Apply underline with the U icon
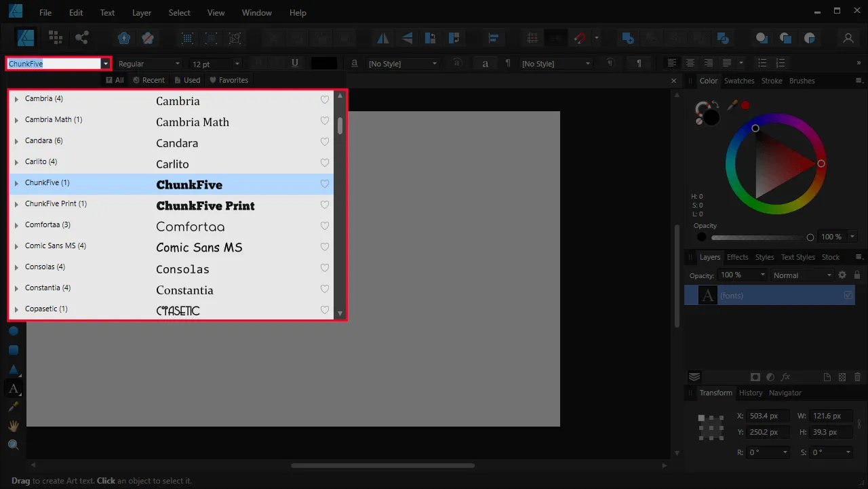The width and height of the screenshot is (868, 489). pyautogui.click(x=295, y=63)
